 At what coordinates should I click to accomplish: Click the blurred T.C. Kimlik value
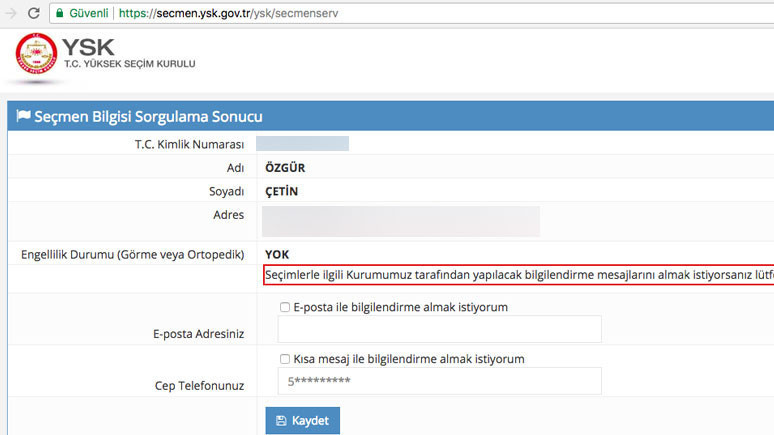[302, 144]
